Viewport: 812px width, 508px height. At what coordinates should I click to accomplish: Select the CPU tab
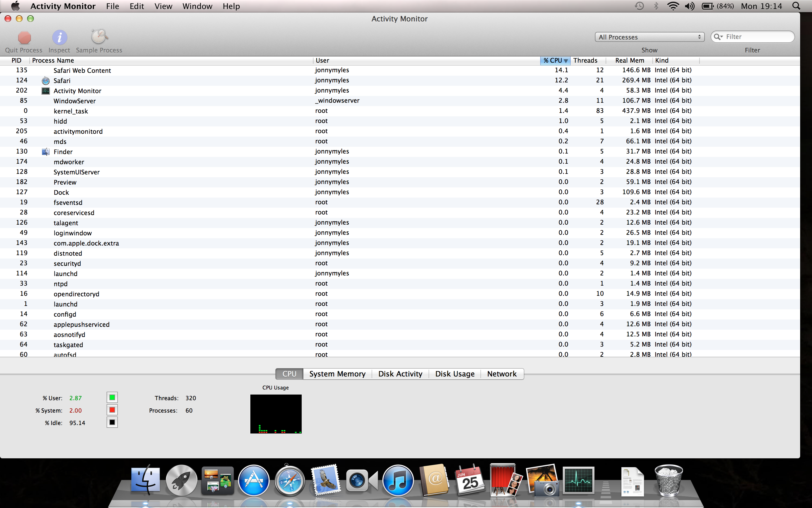coord(289,374)
